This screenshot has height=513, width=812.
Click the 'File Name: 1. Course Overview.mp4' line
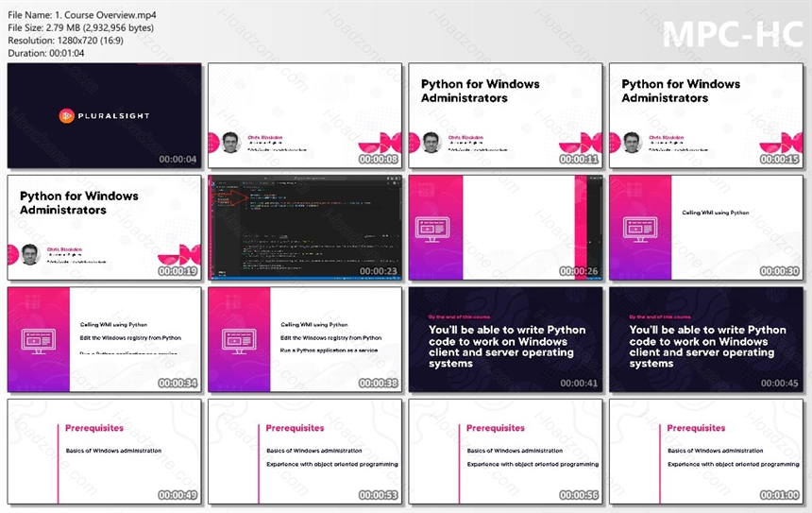[82, 15]
